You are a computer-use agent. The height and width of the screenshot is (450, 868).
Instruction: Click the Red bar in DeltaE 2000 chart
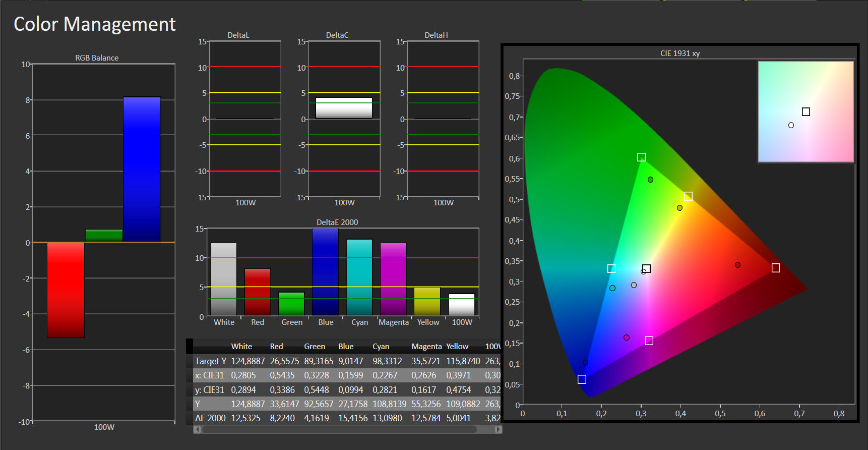[x=258, y=292]
